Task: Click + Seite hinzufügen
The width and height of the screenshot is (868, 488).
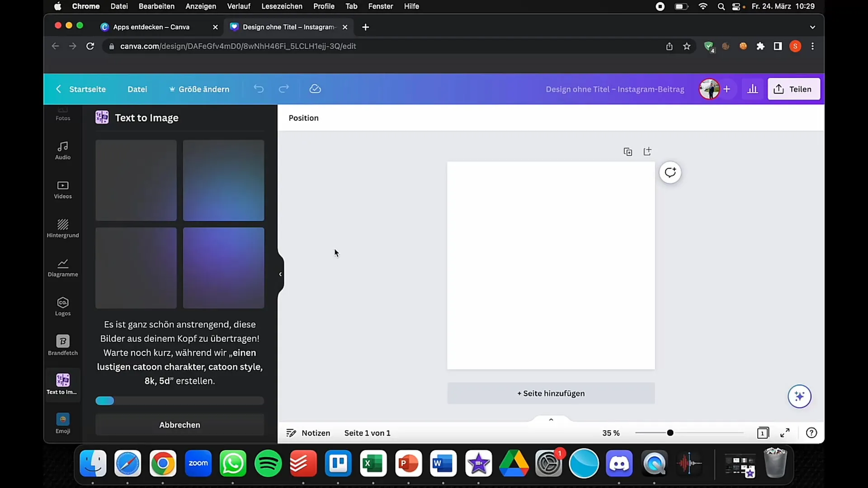Action: (x=551, y=393)
